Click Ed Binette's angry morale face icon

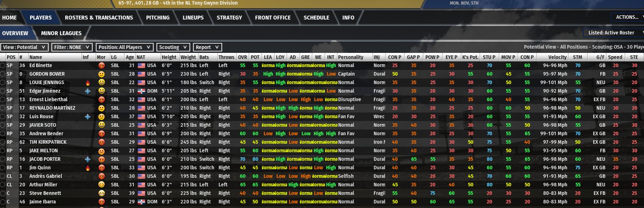tap(102, 66)
